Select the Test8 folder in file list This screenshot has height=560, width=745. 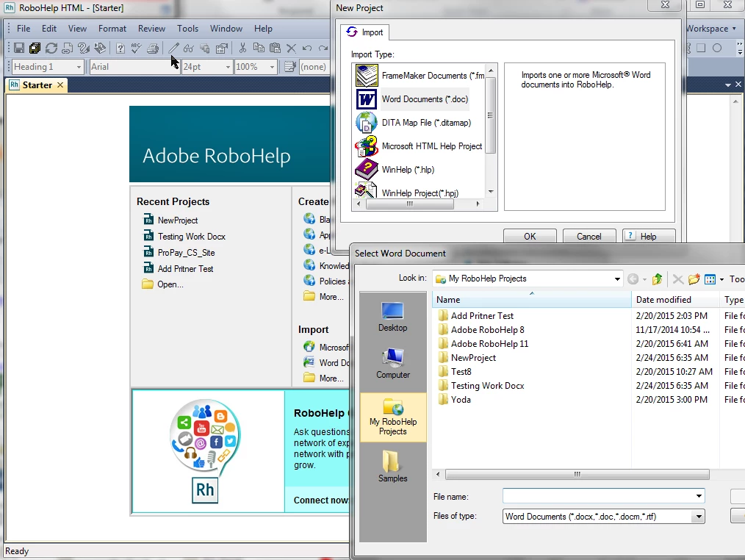461,372
